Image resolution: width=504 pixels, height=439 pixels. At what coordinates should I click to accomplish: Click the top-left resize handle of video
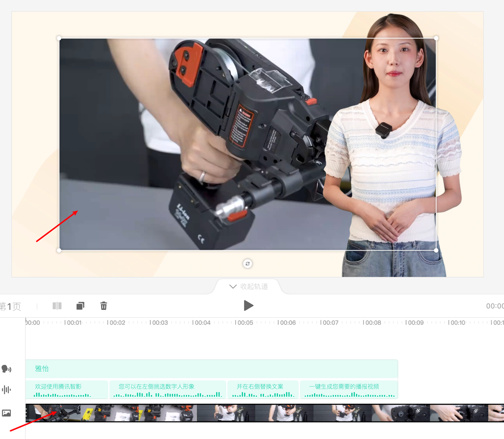(x=59, y=38)
